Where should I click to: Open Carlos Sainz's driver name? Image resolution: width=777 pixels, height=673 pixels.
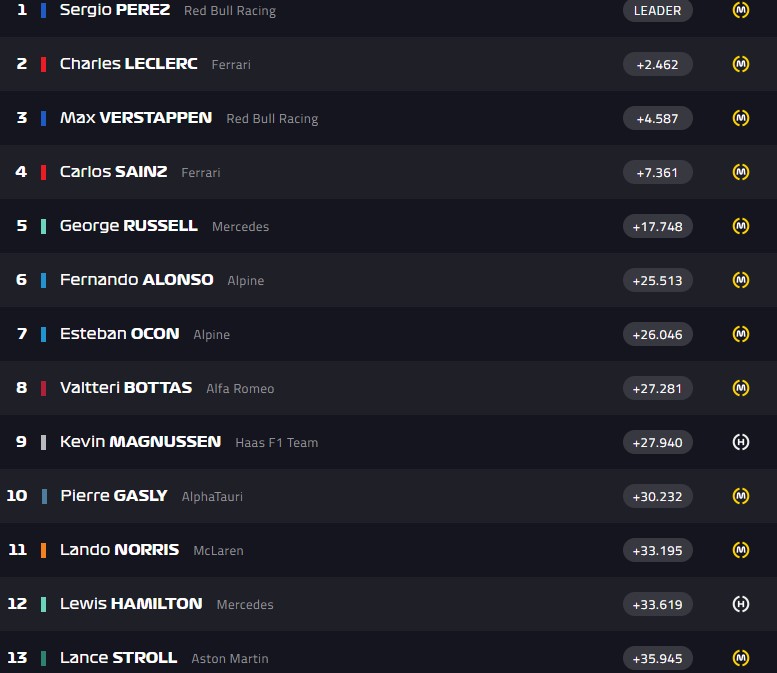pos(113,172)
